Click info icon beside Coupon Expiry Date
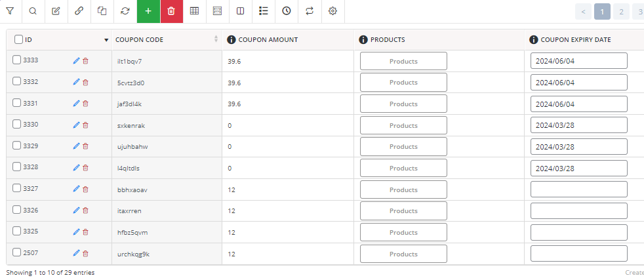 pos(534,40)
